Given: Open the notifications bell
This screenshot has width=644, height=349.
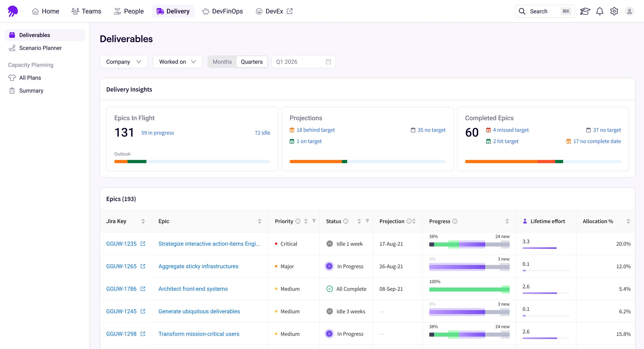Looking at the screenshot, I should [600, 11].
